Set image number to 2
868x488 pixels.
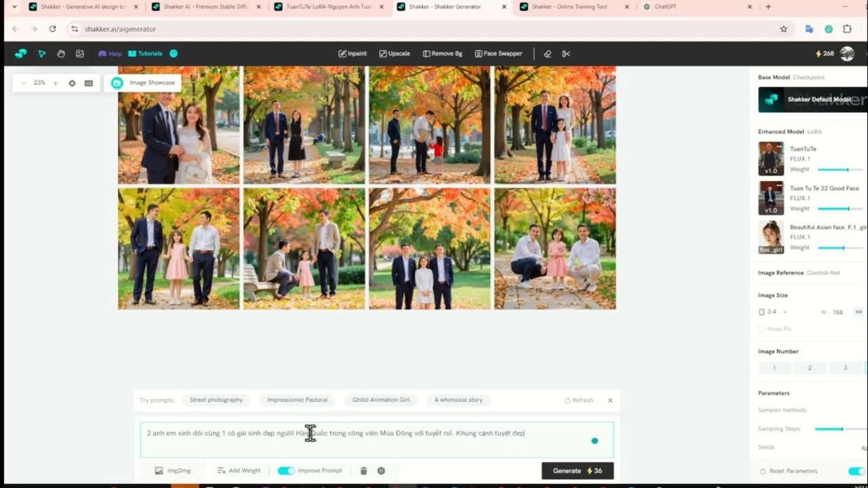click(810, 368)
